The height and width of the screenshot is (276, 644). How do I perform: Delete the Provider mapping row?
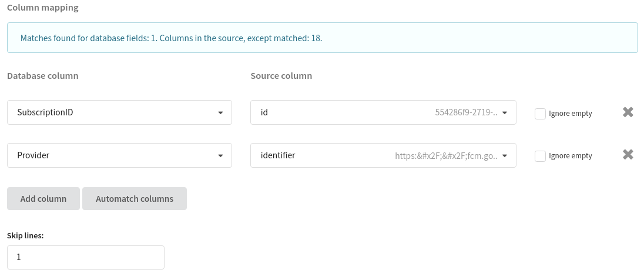click(x=628, y=155)
